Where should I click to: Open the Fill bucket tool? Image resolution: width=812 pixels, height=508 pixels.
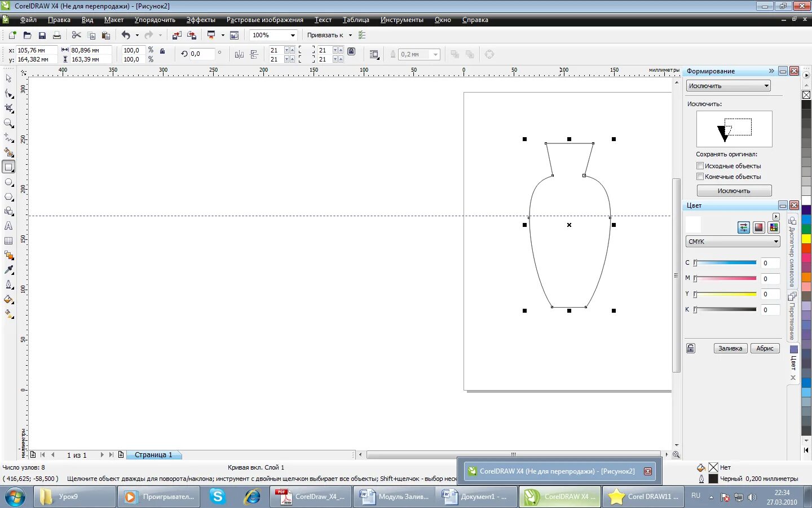[x=8, y=299]
